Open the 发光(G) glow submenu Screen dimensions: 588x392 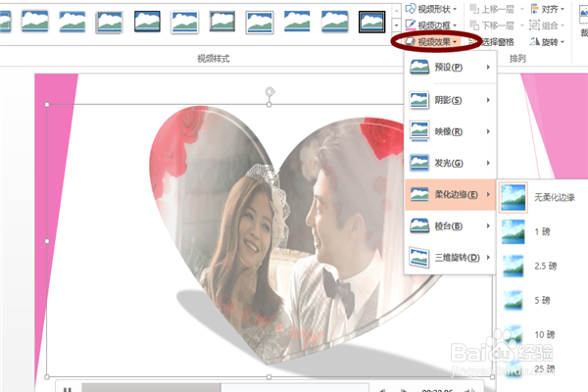[450, 163]
